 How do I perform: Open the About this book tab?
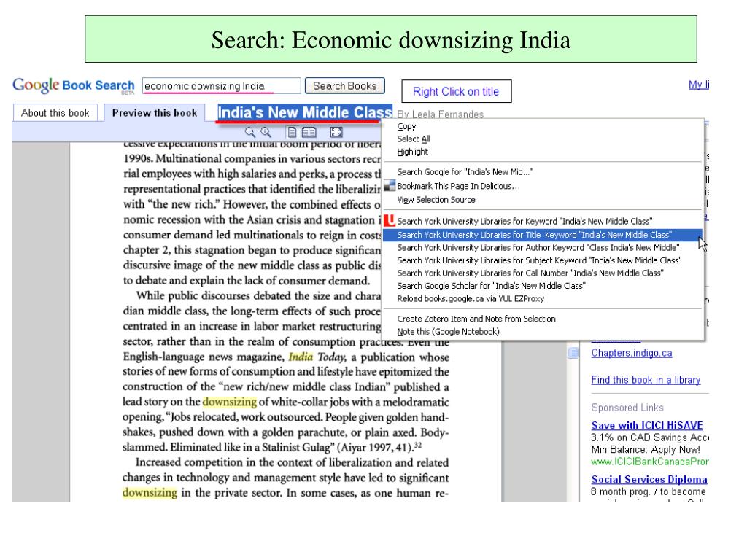click(x=55, y=113)
